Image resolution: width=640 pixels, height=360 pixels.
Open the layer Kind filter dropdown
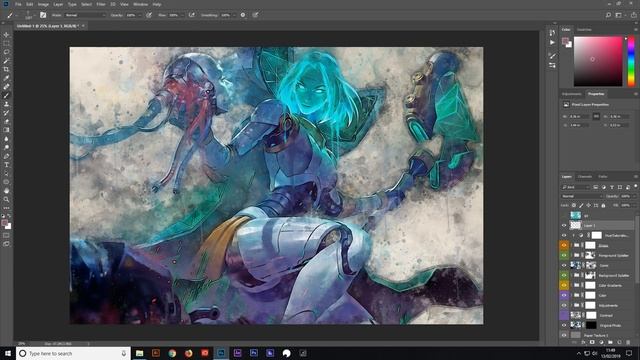pyautogui.click(x=576, y=187)
